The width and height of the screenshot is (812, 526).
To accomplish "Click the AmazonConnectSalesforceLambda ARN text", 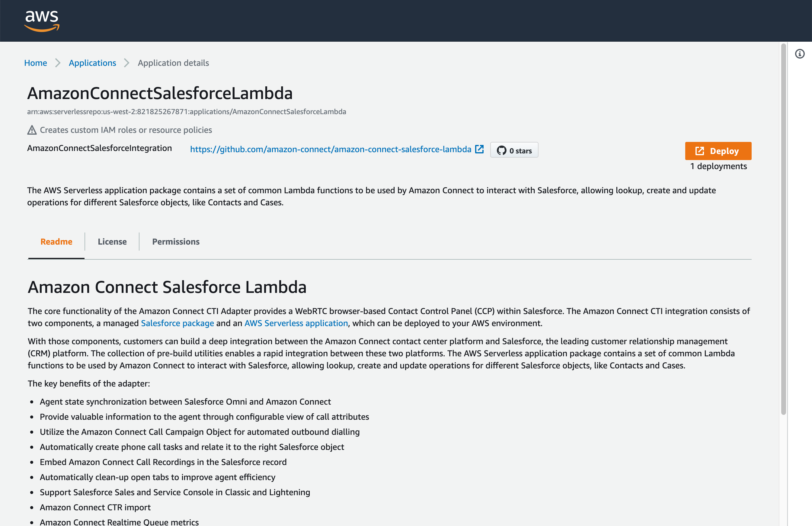I will click(186, 112).
